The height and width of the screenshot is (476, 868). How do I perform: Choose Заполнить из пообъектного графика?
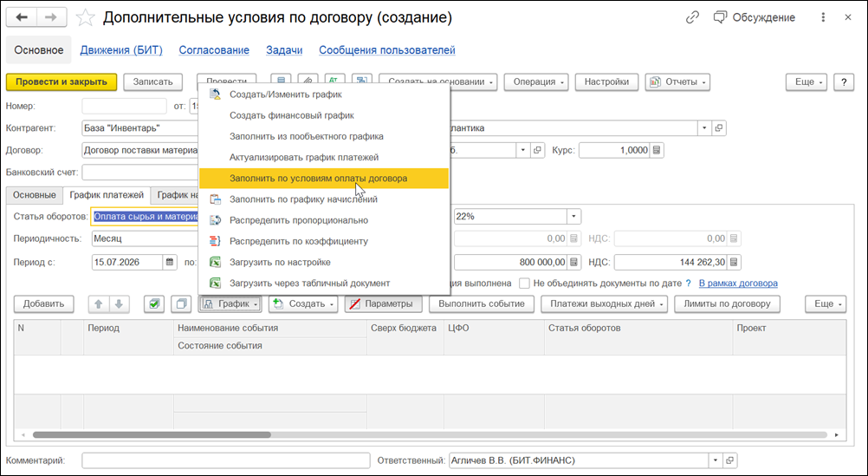click(x=324, y=136)
